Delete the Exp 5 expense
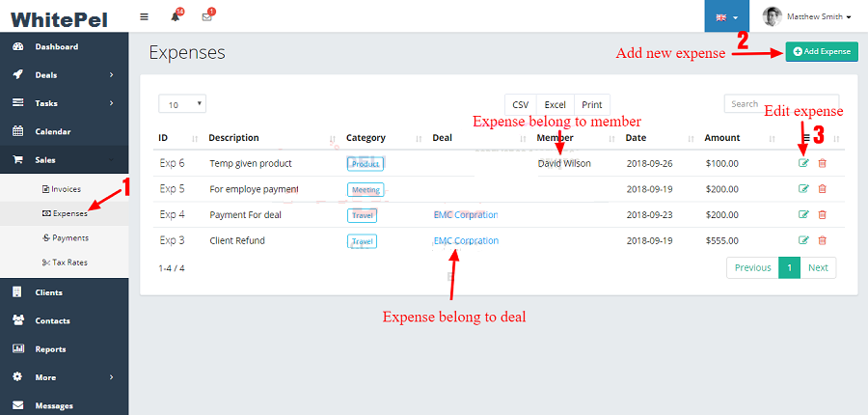 (822, 189)
